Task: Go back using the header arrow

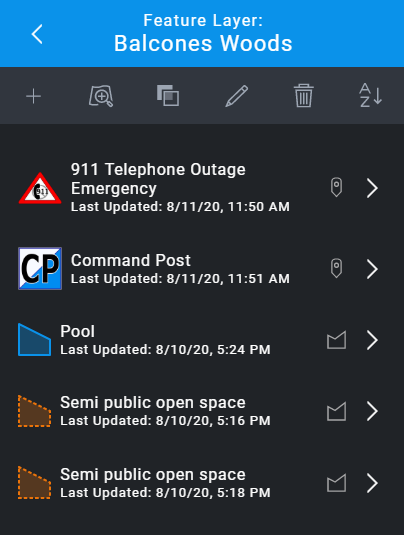Action: point(37,34)
